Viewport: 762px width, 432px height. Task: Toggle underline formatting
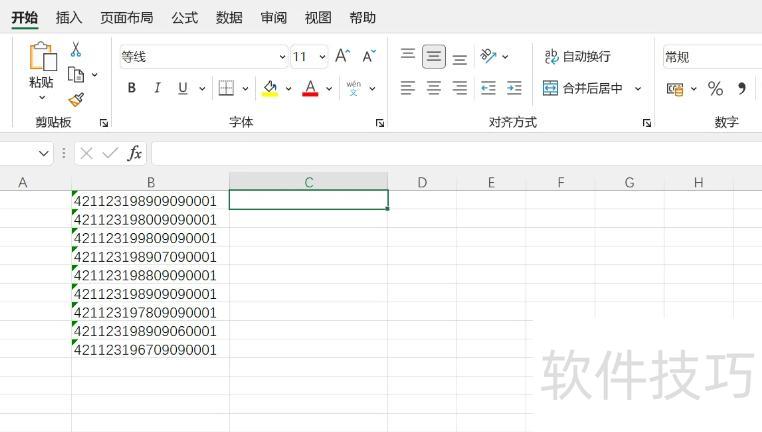[x=183, y=88]
